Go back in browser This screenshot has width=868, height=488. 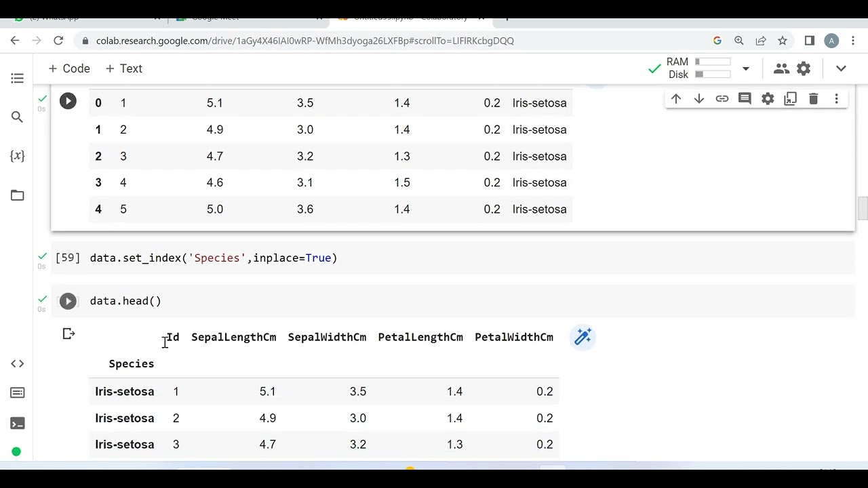click(15, 41)
